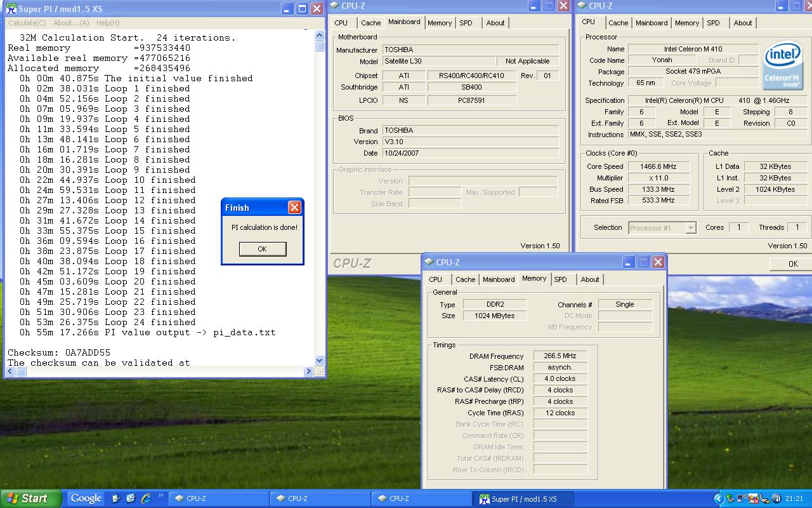Click the Google deskbar in the taskbar

point(86,498)
